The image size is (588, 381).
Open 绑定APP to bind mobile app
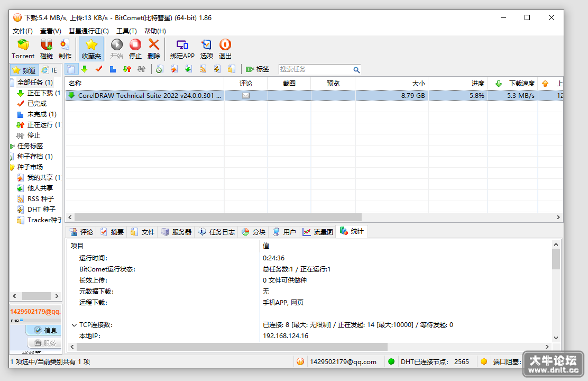182,49
